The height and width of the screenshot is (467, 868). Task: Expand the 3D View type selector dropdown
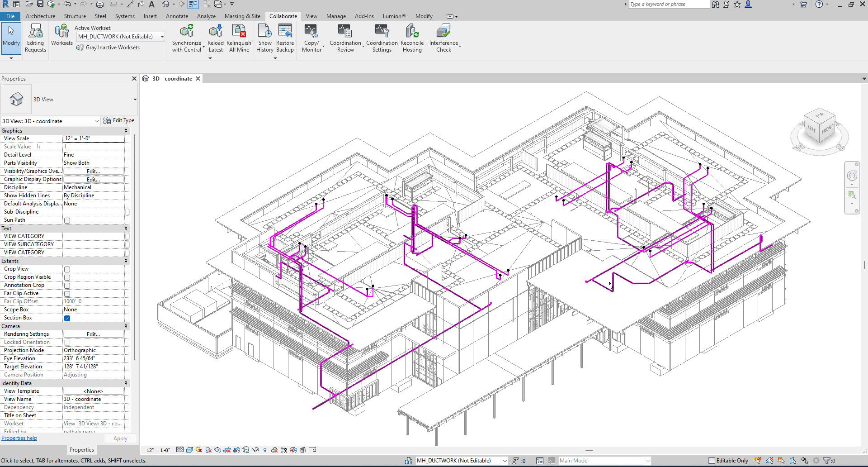click(135, 100)
